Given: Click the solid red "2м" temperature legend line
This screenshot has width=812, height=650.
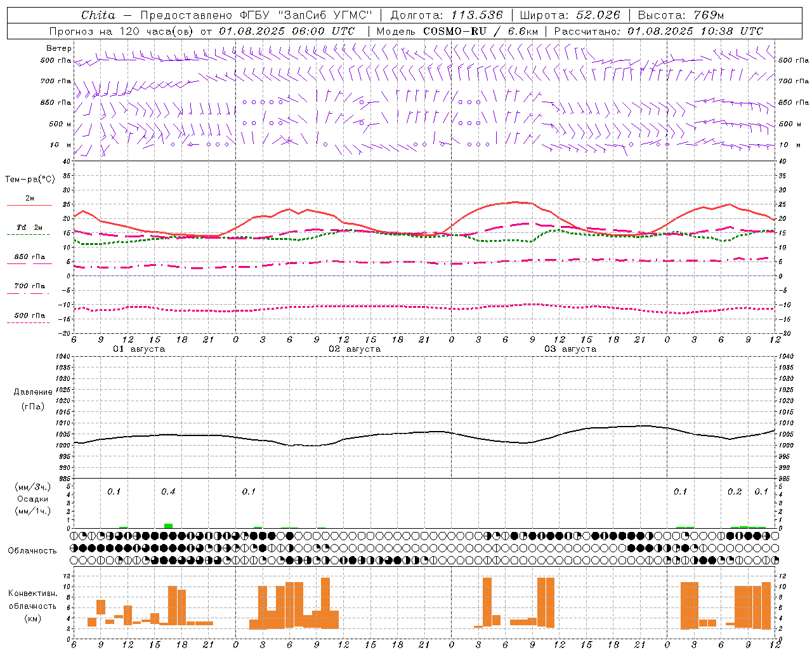Looking at the screenshot, I should [29, 206].
